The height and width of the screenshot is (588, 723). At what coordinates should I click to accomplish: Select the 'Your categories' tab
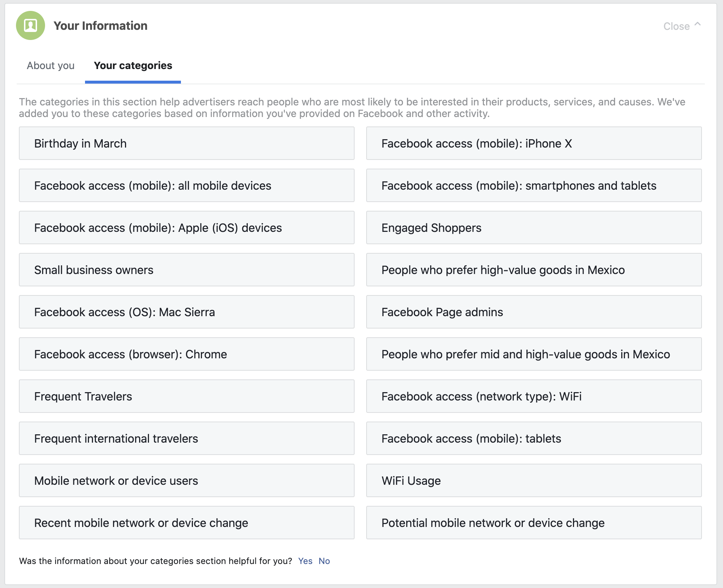(x=132, y=65)
